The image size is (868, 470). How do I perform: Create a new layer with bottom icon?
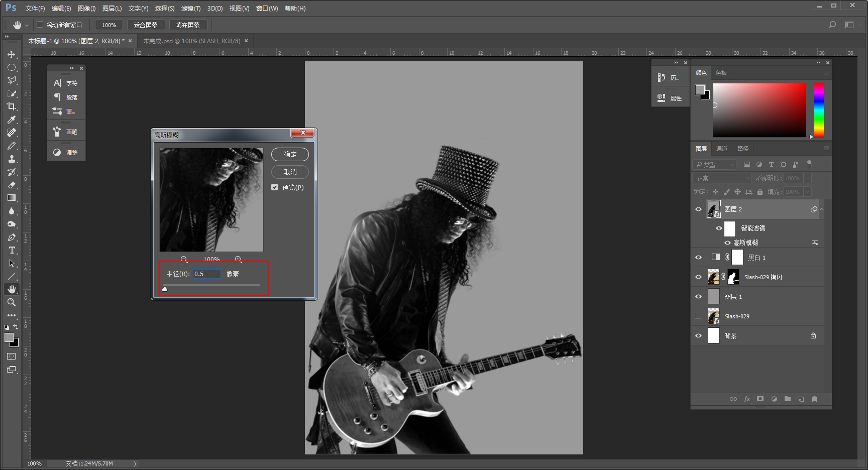801,399
